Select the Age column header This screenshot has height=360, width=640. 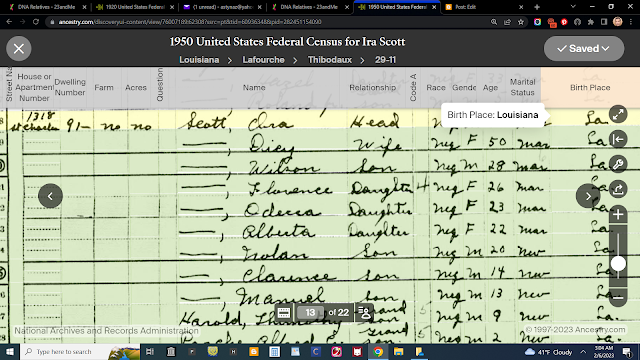point(490,87)
